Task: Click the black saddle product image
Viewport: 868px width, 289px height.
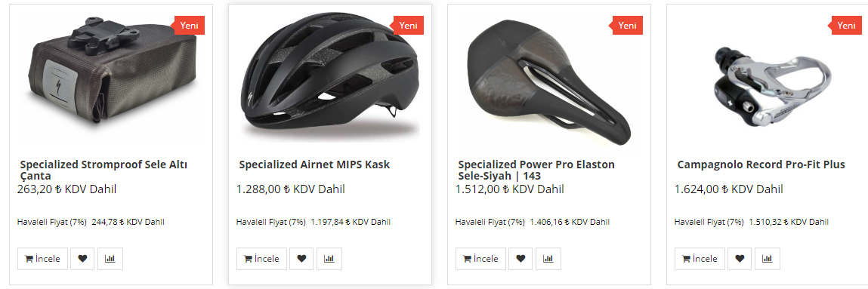Action: coord(549,81)
